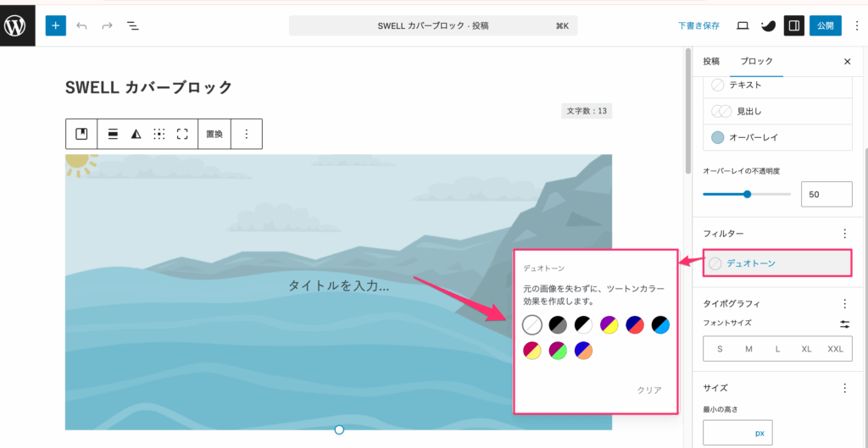Open the typography section options menu

click(x=844, y=303)
